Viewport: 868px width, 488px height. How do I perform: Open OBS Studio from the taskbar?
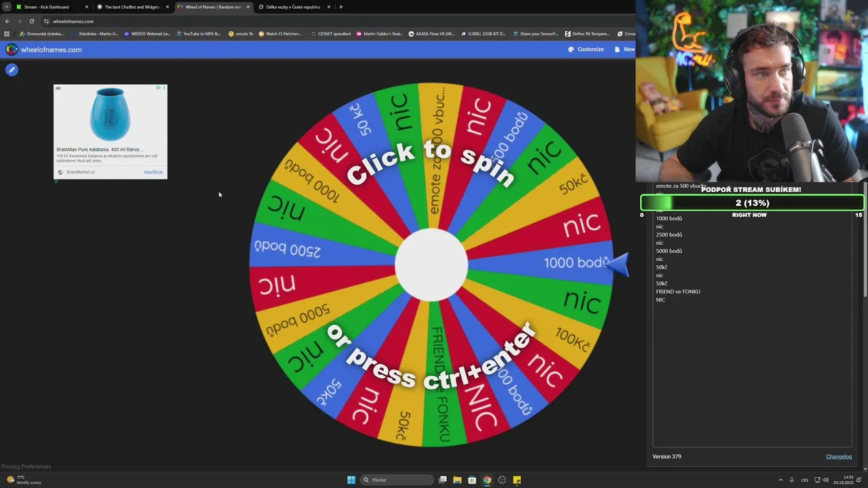[502, 480]
